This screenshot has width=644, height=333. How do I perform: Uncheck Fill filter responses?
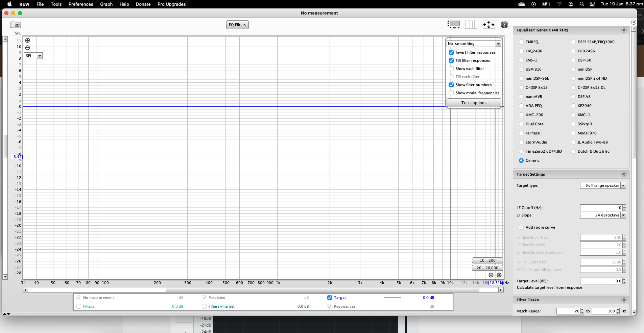pyautogui.click(x=451, y=60)
